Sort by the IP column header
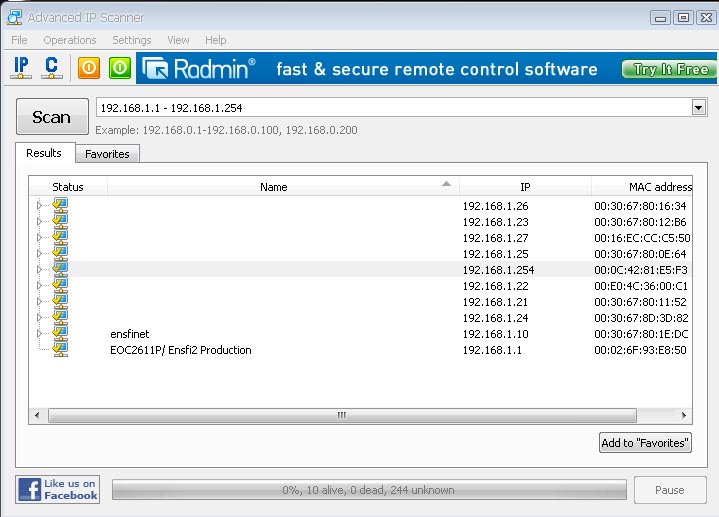719x517 pixels. 525,187
